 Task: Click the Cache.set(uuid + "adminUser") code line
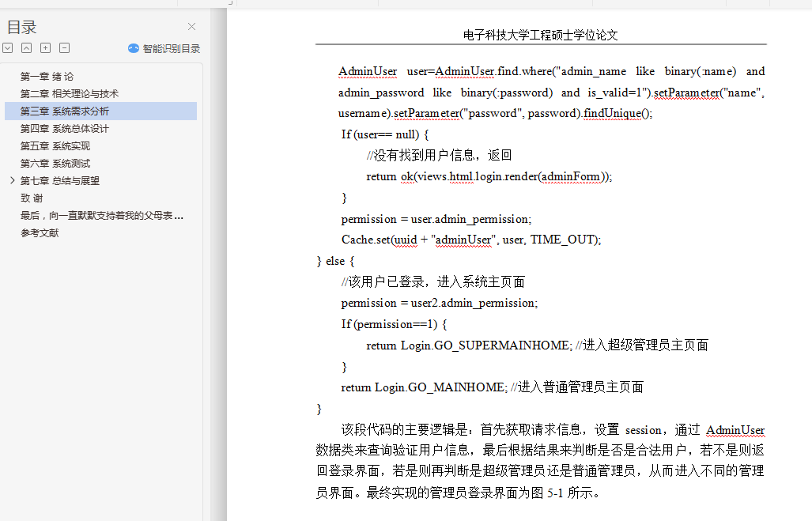pos(470,240)
